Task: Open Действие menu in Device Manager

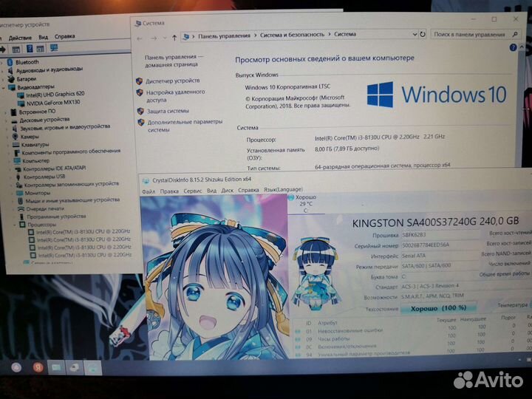Action: [x=20, y=38]
